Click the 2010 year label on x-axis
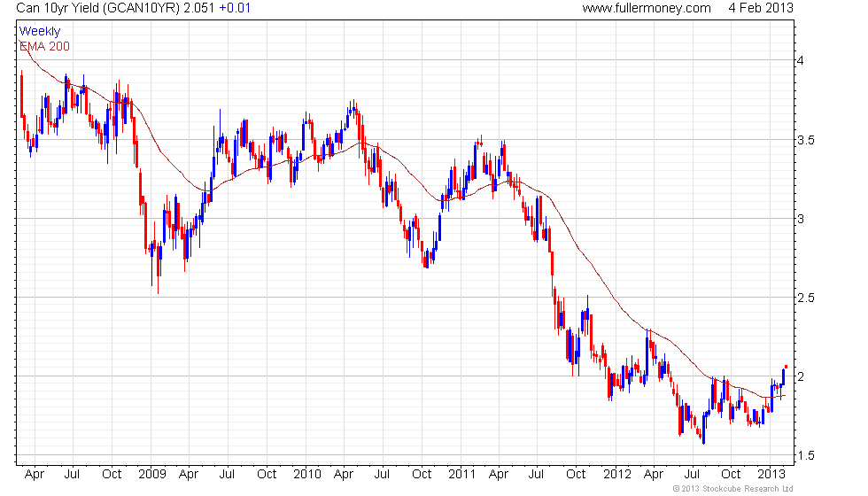This screenshot has height=496, width=868. [x=307, y=475]
